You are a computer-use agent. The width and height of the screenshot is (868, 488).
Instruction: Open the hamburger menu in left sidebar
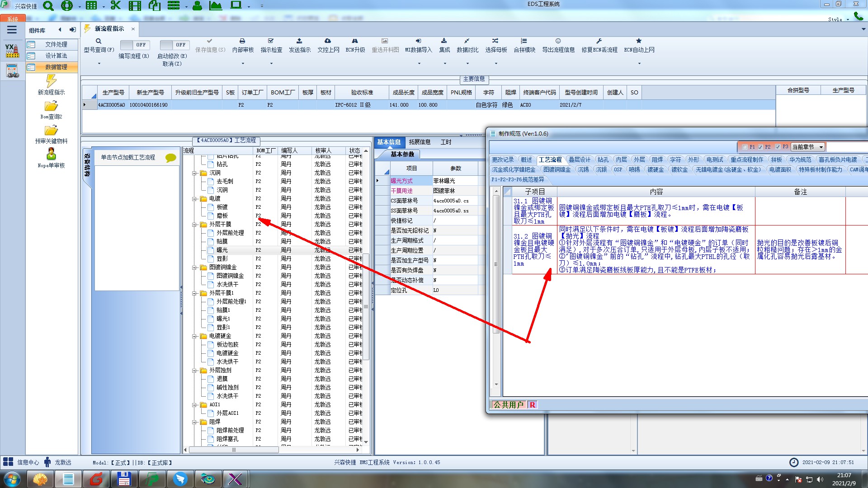point(12,30)
